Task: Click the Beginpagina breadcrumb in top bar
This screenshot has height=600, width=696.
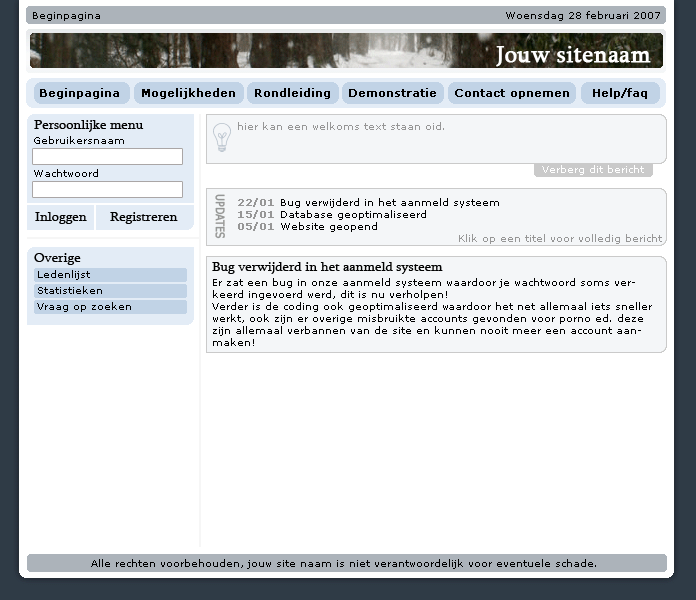Action: point(66,16)
